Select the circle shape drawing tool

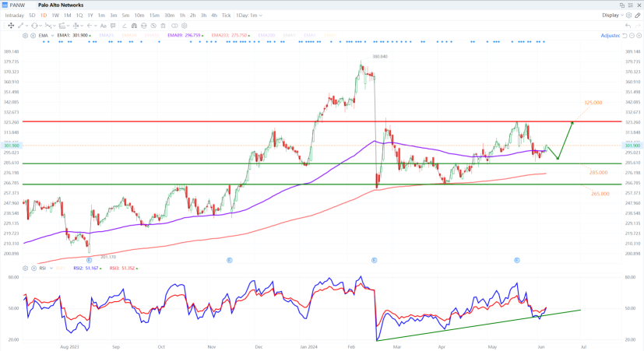tap(34, 26)
